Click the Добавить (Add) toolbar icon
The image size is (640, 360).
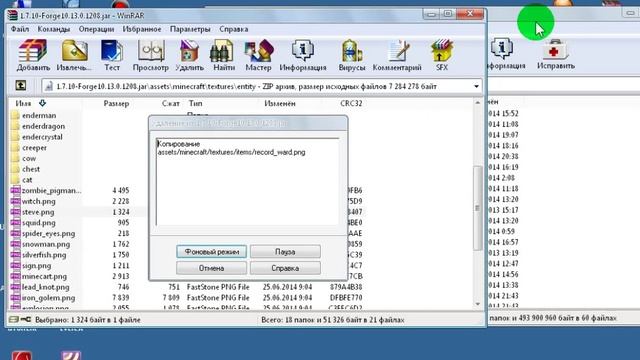click(x=33, y=55)
